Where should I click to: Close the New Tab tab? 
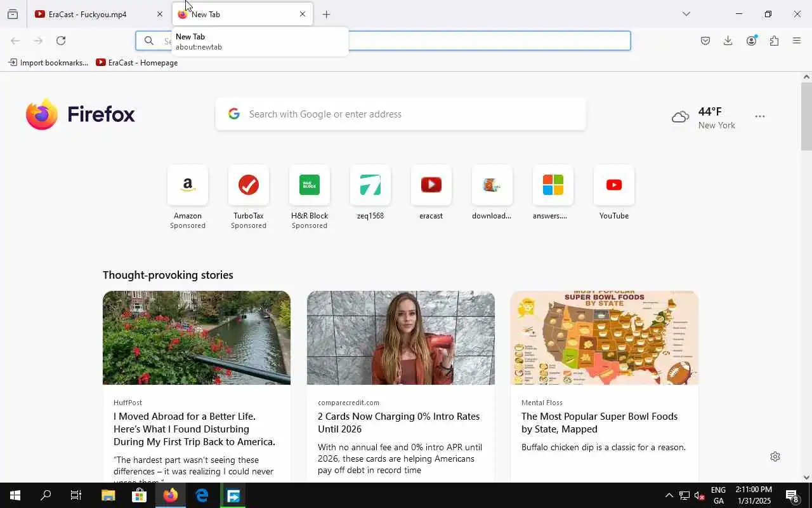302,14
